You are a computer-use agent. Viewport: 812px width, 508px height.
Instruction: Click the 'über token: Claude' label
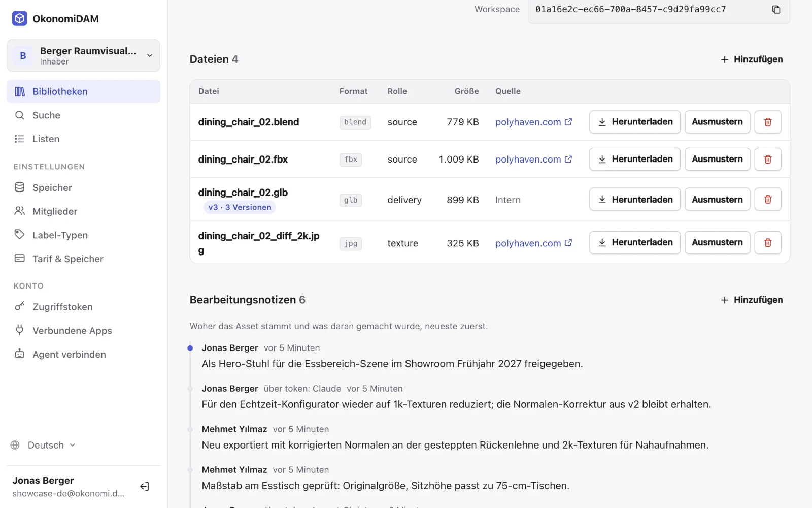click(x=302, y=389)
